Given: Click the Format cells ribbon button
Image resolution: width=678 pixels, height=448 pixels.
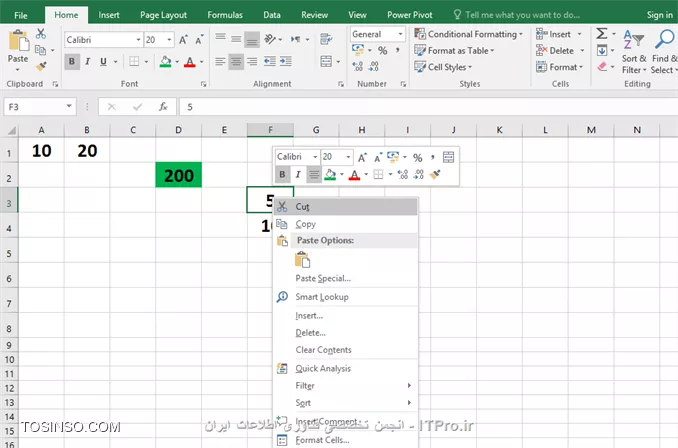Looking at the screenshot, I should click(560, 67).
